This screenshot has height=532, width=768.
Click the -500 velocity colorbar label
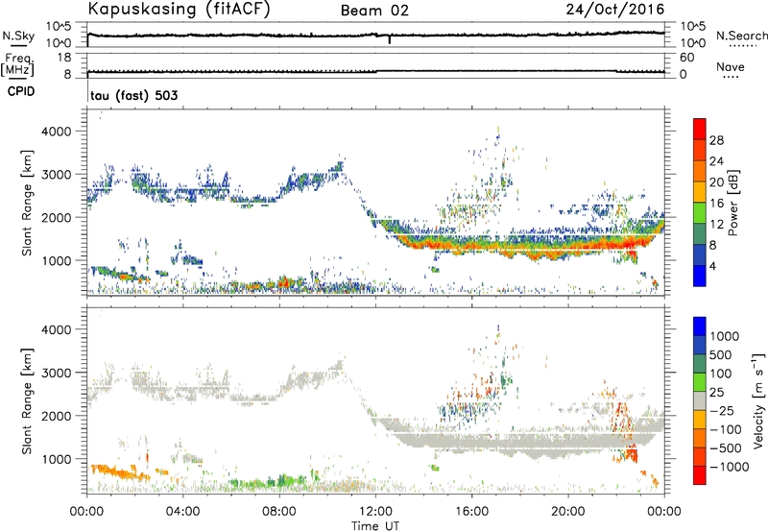[x=726, y=448]
